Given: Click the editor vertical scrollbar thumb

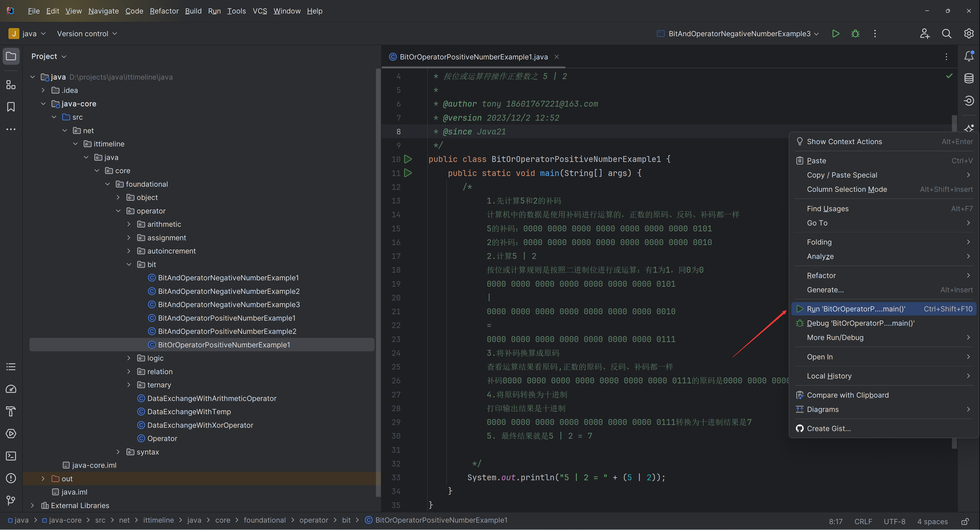Looking at the screenshot, I should (954, 282).
